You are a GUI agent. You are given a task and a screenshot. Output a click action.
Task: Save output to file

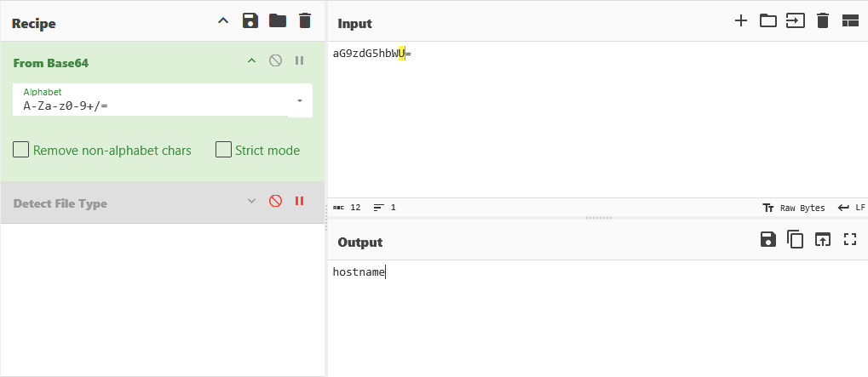(768, 240)
